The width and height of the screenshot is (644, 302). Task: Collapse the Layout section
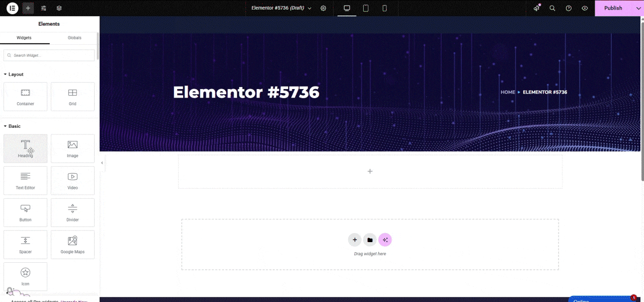tap(14, 74)
